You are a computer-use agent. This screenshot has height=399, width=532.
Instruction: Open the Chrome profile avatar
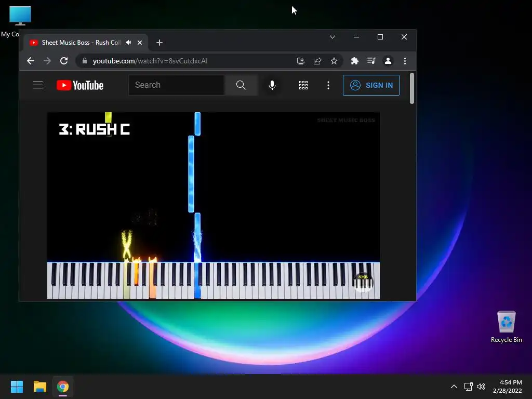388,61
